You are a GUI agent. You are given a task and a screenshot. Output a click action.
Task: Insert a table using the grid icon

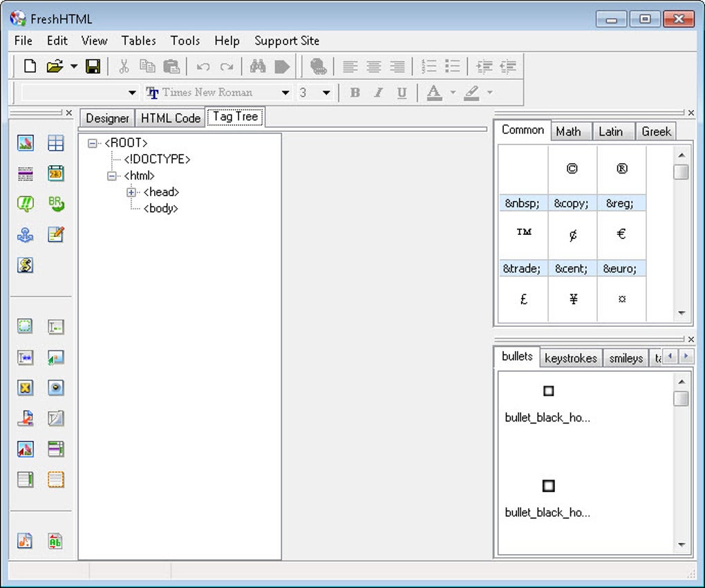tap(56, 143)
